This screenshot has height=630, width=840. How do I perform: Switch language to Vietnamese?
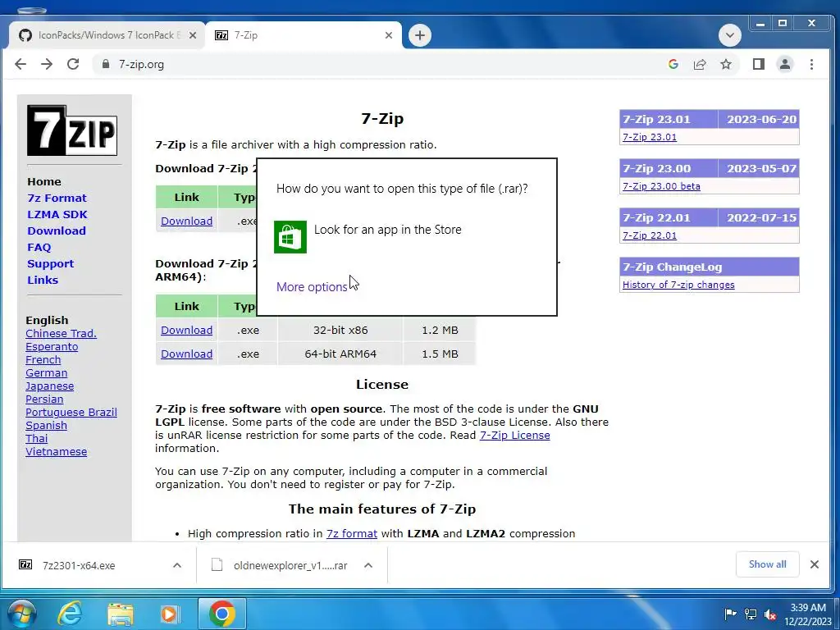coord(56,452)
